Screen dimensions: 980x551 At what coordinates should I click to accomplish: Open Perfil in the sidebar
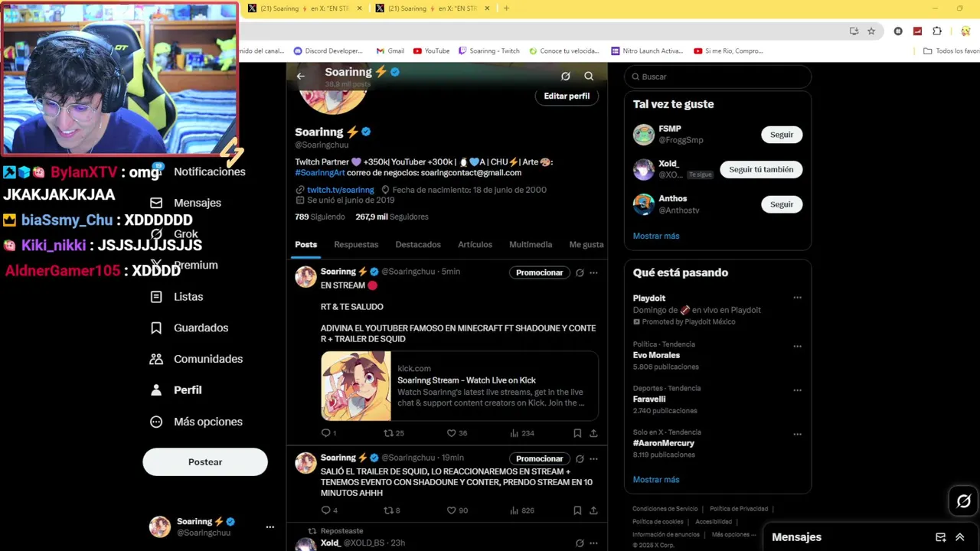[x=176, y=390]
